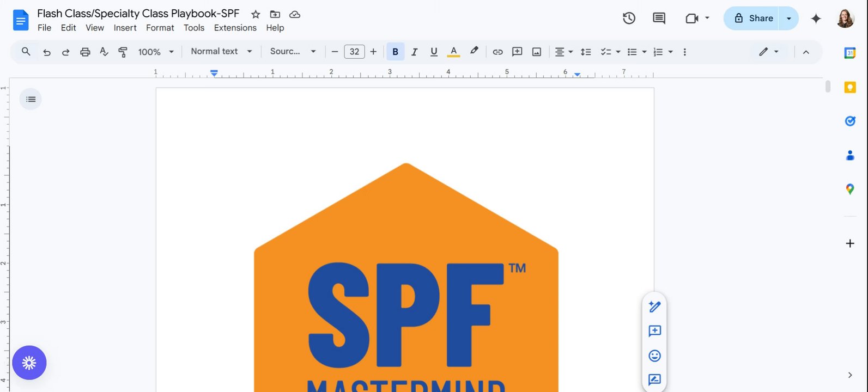Open the Format menu

[160, 28]
